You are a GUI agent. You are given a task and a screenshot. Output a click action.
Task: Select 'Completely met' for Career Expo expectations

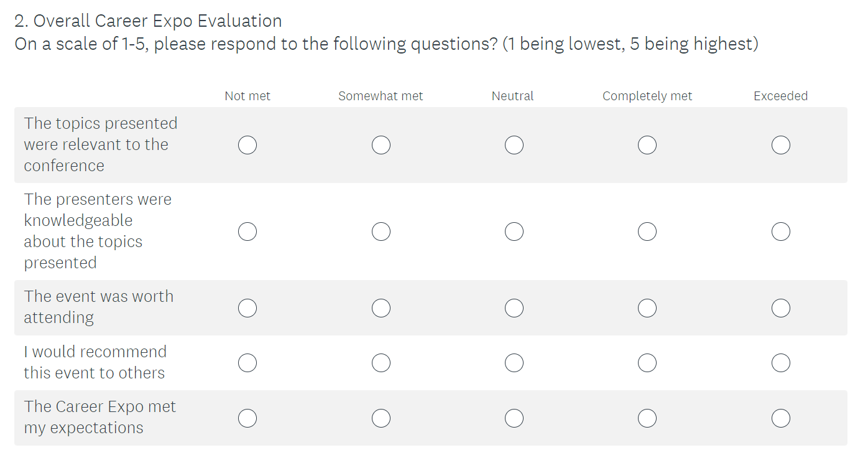pos(647,418)
